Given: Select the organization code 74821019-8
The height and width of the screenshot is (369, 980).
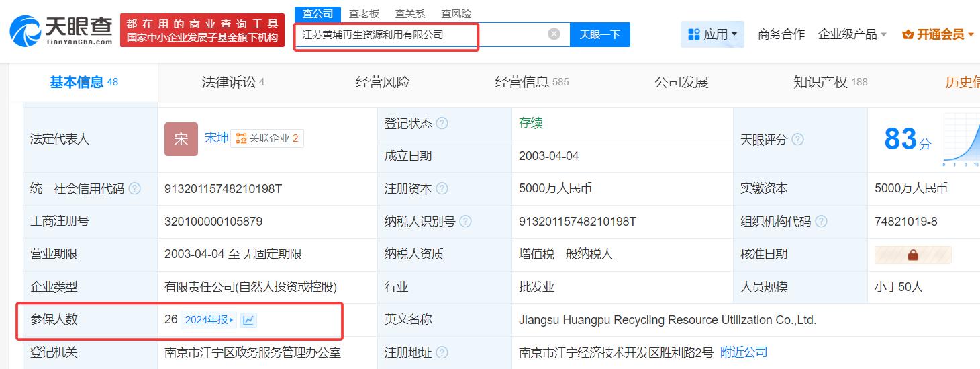Looking at the screenshot, I should click(x=906, y=222).
